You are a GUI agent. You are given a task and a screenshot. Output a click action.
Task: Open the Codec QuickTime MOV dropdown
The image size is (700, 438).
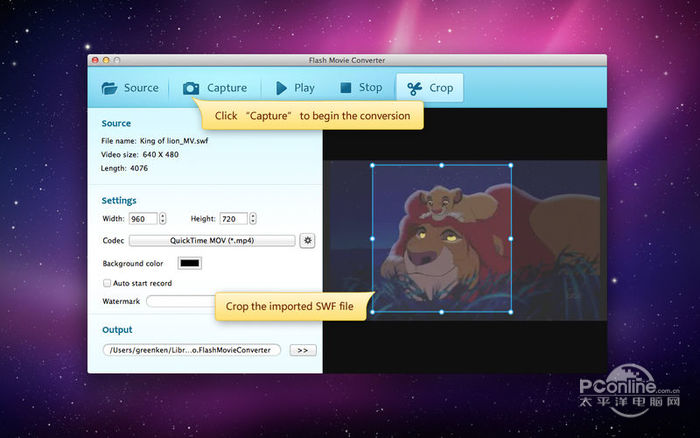tap(212, 241)
